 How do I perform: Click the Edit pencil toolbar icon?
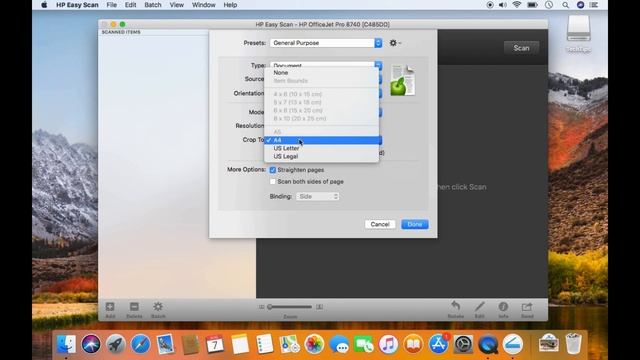pos(480,306)
